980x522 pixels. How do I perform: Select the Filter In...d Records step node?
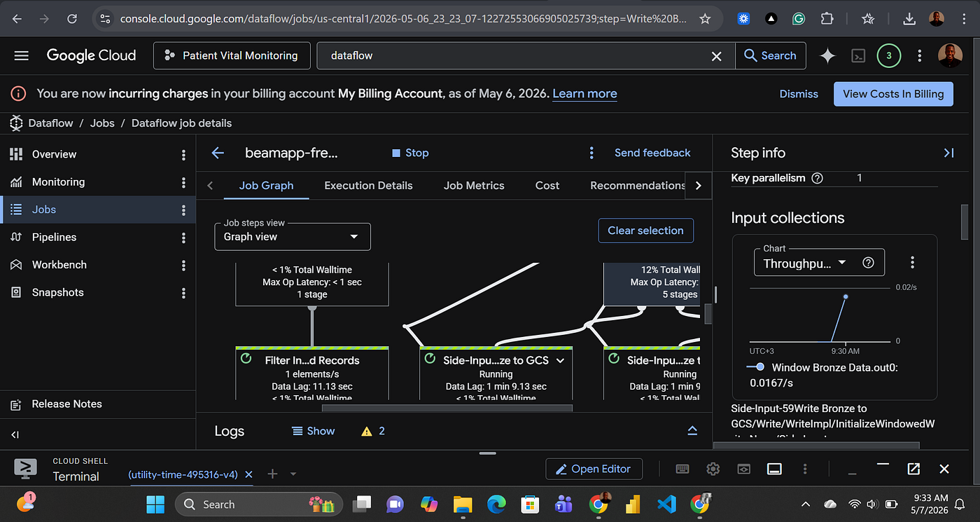click(x=312, y=374)
